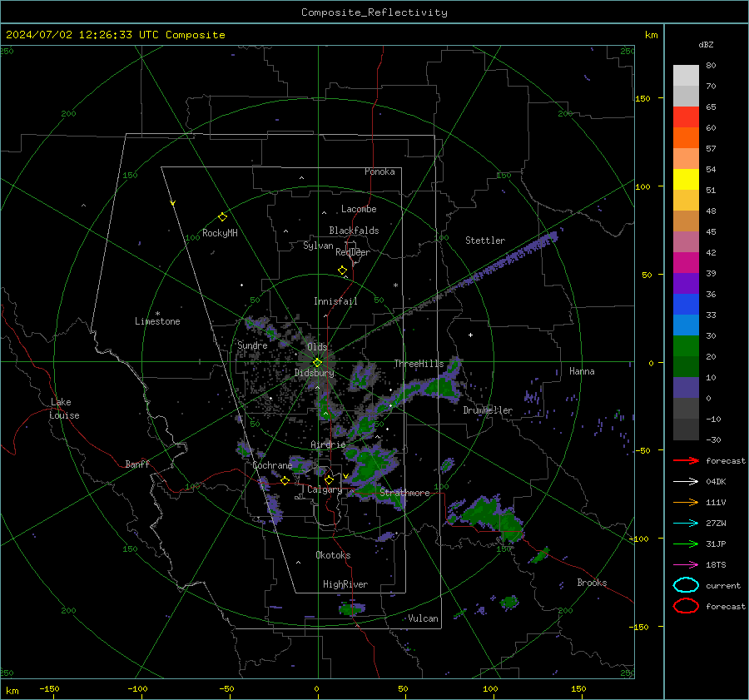Viewport: 749px width, 700px height.
Task: Click the 54 dBZ yellow color swatch
Action: point(686,180)
